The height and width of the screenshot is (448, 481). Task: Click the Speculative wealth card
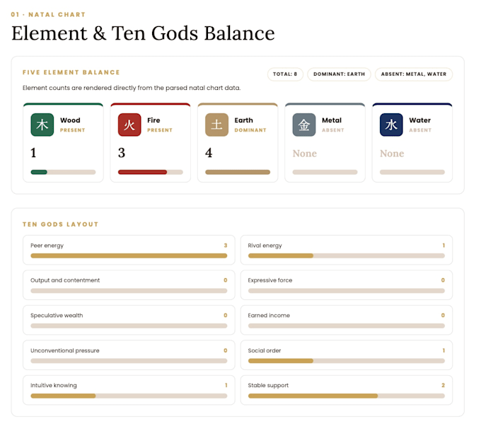click(x=129, y=320)
